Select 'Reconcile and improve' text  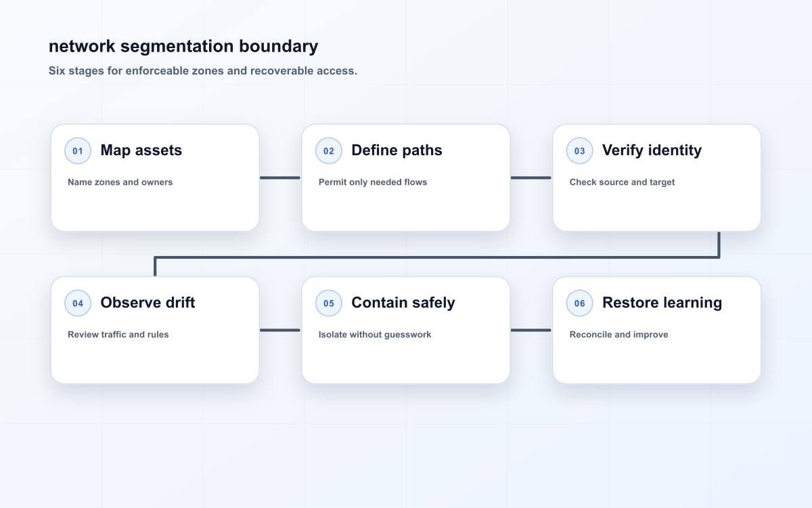[x=618, y=335]
